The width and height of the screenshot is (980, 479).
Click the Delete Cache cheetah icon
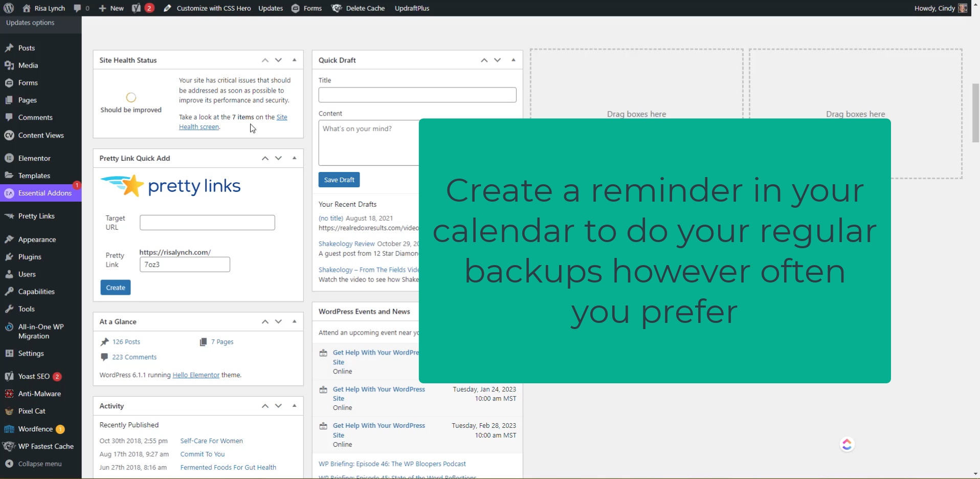tap(337, 8)
